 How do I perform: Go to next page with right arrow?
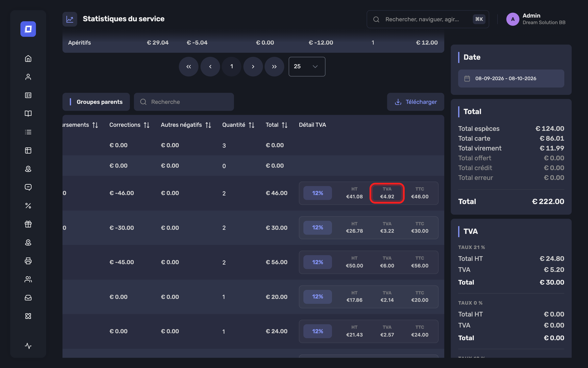(x=253, y=66)
